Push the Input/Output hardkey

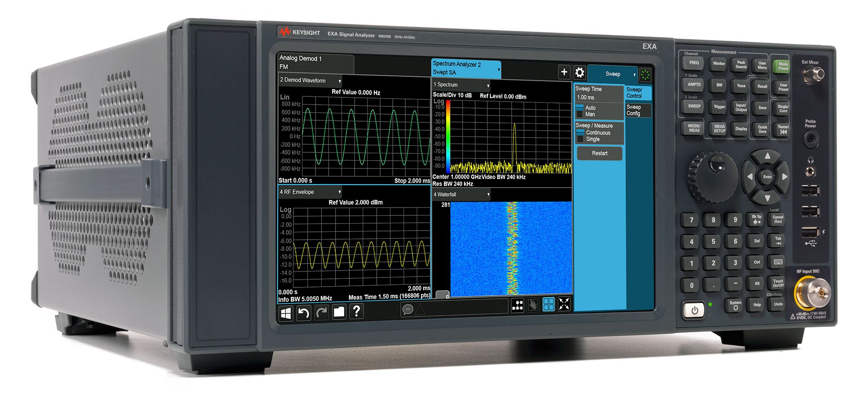741,107
